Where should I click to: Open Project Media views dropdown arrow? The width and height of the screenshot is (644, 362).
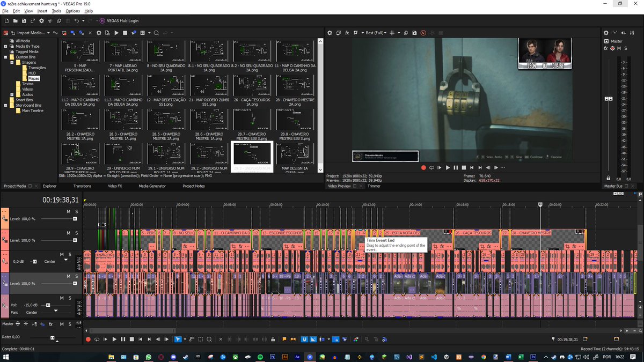point(149,33)
